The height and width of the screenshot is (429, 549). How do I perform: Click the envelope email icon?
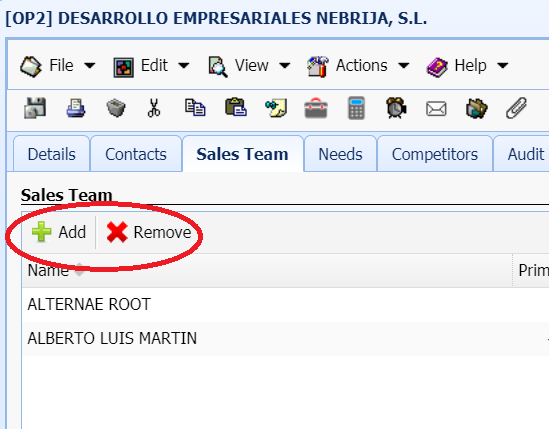[436, 109]
